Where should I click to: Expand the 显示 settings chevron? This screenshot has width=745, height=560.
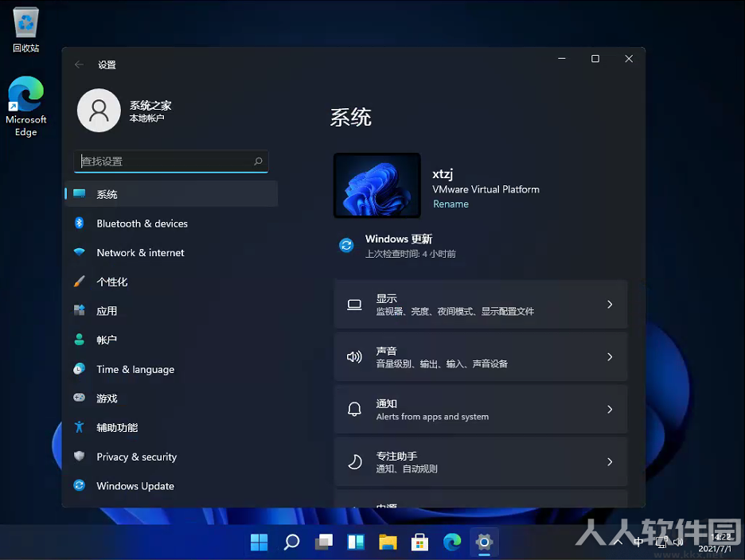point(610,305)
